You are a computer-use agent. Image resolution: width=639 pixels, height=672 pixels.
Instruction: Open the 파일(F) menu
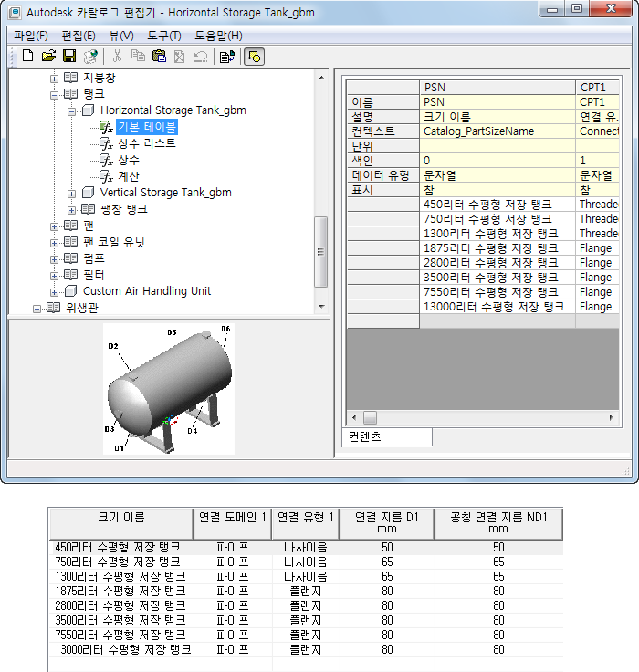click(x=31, y=36)
